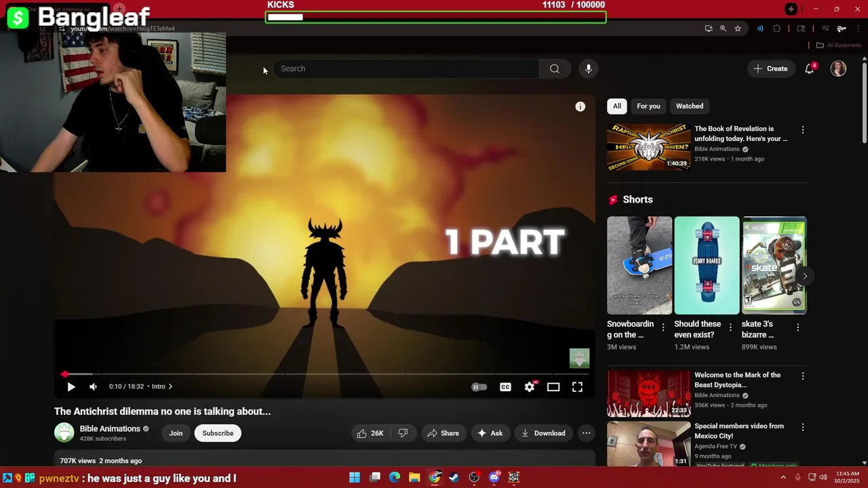Open 'Welcome to the Mark of the Beast' video title
Viewport: 868px width, 488px height.
pos(737,380)
